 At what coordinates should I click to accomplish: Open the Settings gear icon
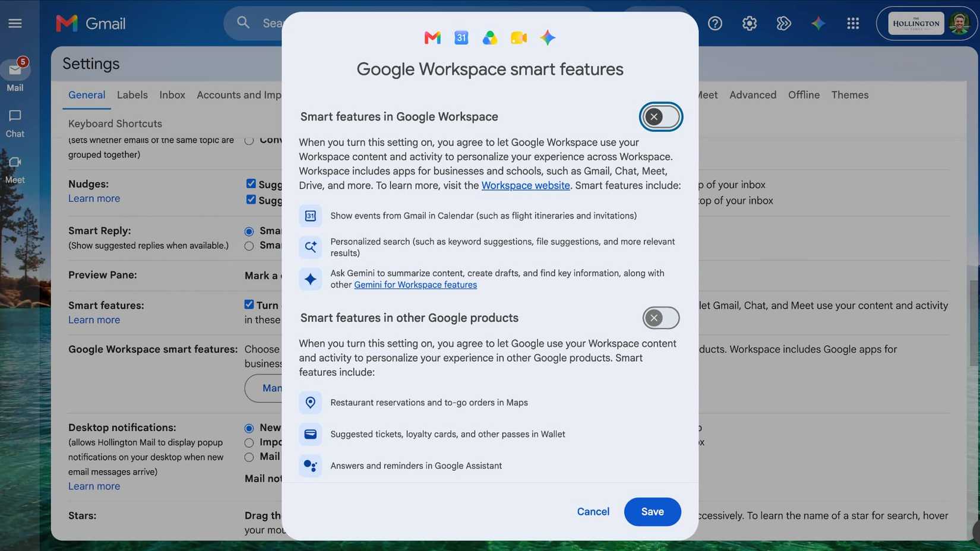(750, 23)
